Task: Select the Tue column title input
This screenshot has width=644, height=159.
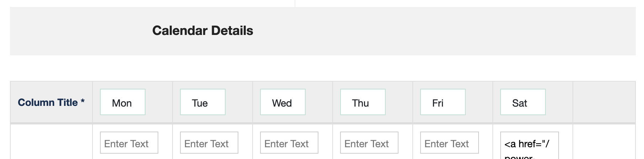Action: (202, 102)
